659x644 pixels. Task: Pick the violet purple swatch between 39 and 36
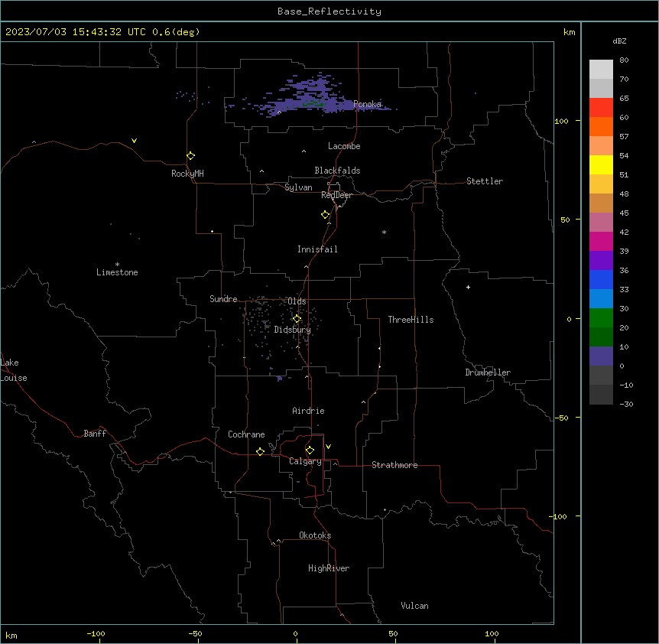point(601,261)
